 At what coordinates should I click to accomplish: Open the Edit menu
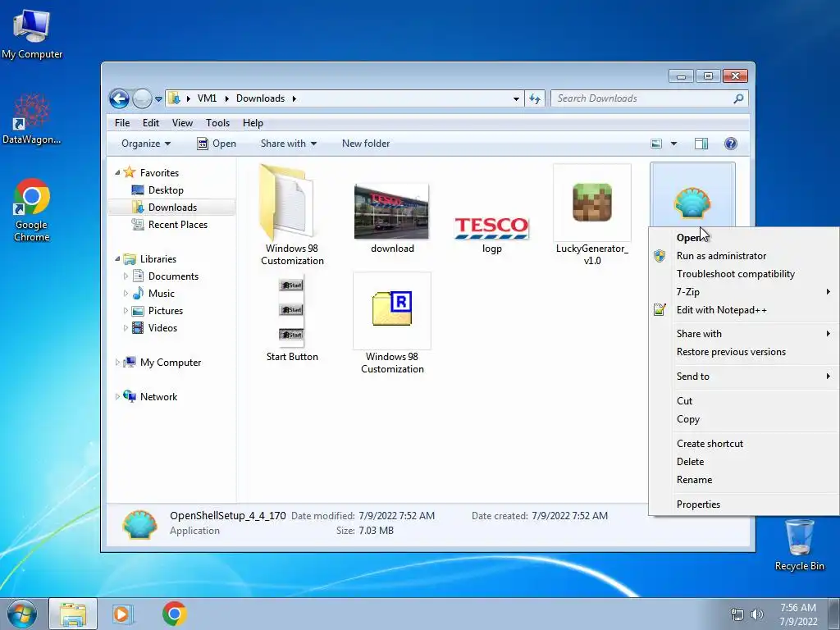[151, 123]
